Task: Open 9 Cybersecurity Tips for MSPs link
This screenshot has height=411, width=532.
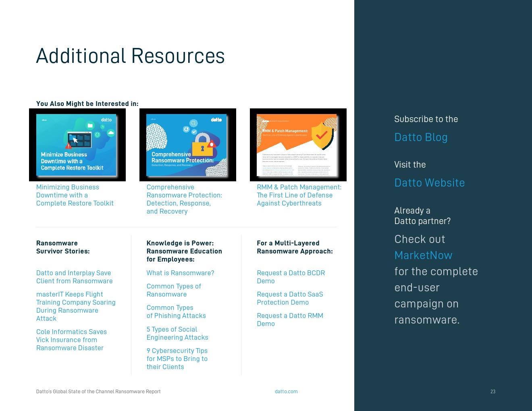Action: coord(177,359)
